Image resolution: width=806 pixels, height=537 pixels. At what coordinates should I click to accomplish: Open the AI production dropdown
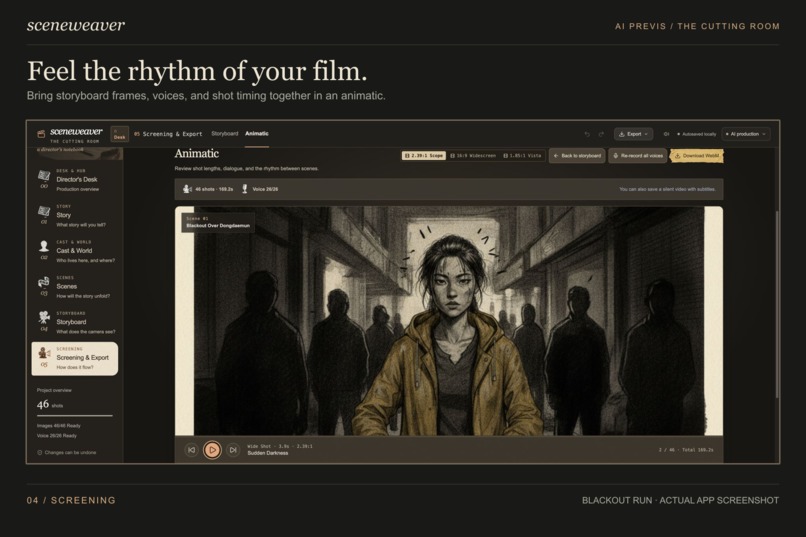coord(746,134)
